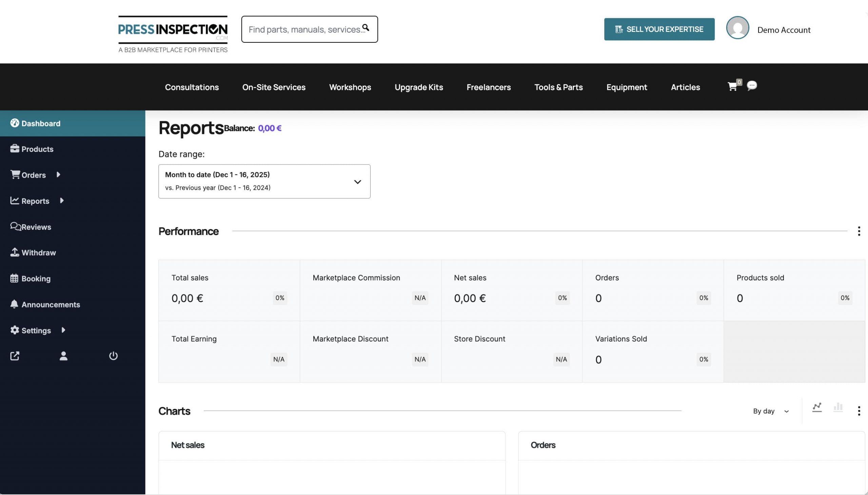Expand the Reports sidebar submenu
This screenshot has width=868, height=495.
point(61,201)
